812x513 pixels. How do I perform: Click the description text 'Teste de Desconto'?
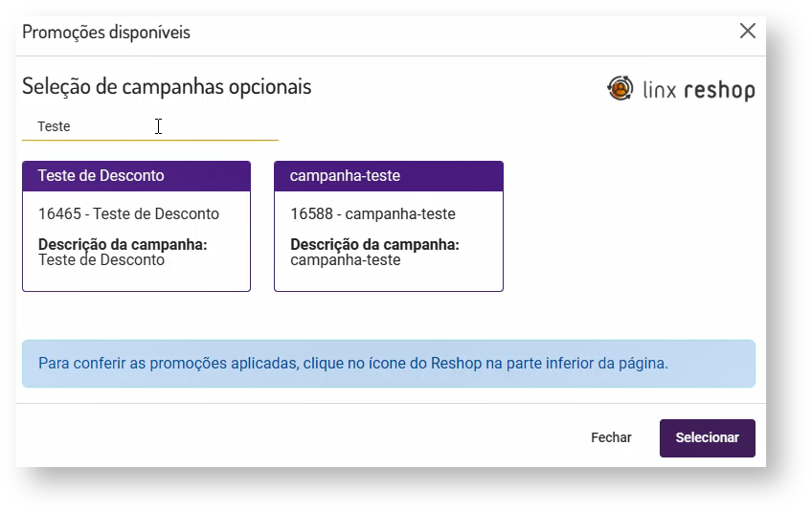tap(101, 260)
